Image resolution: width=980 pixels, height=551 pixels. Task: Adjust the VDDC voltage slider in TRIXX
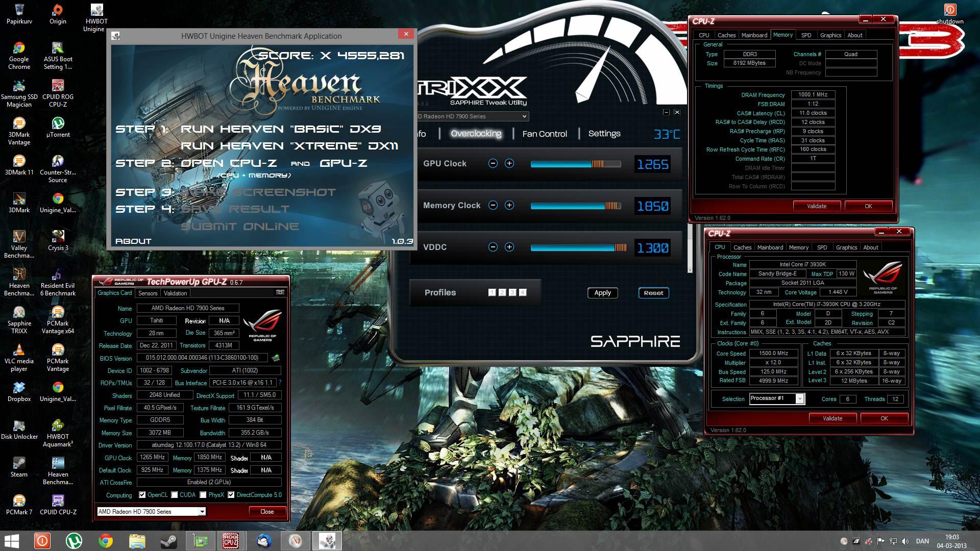tap(578, 247)
